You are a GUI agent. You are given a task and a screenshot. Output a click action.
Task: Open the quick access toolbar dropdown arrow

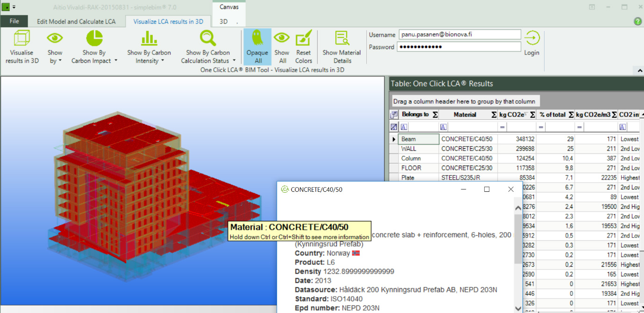point(14,7)
